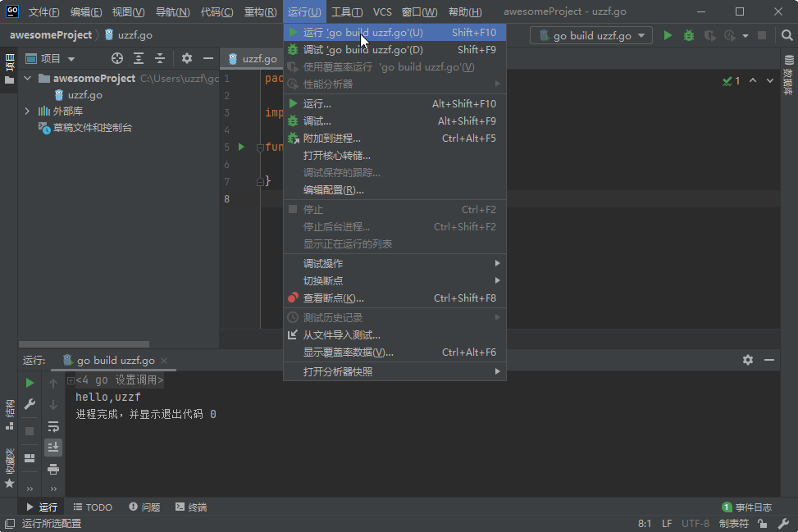Click next highlighted problem down arrow in editor
The width and height of the screenshot is (798, 532).
770,81
